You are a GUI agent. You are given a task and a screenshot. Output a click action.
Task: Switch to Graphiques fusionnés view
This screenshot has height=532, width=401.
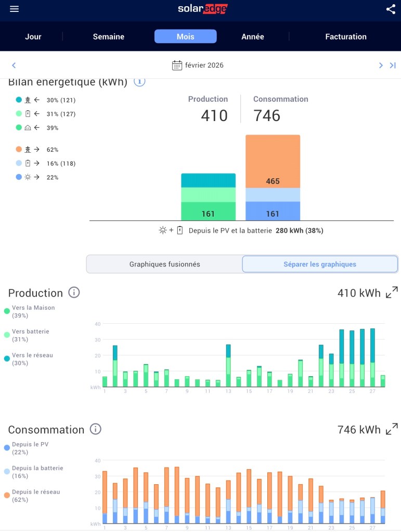(164, 264)
